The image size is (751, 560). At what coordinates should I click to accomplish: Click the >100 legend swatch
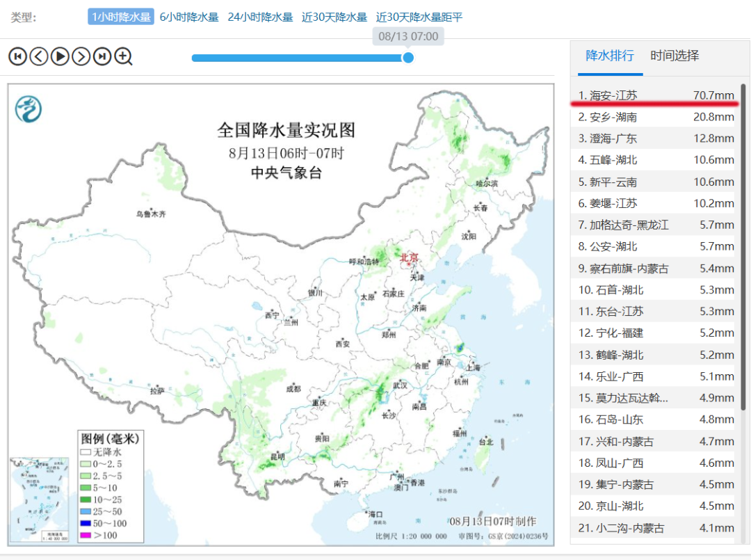[x=86, y=535]
